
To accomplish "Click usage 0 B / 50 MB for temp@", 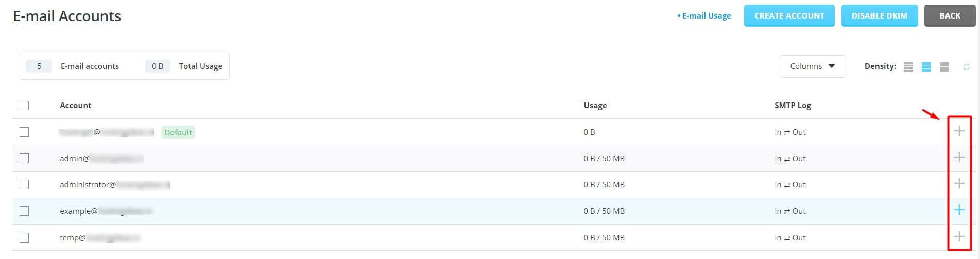I will click(x=604, y=238).
